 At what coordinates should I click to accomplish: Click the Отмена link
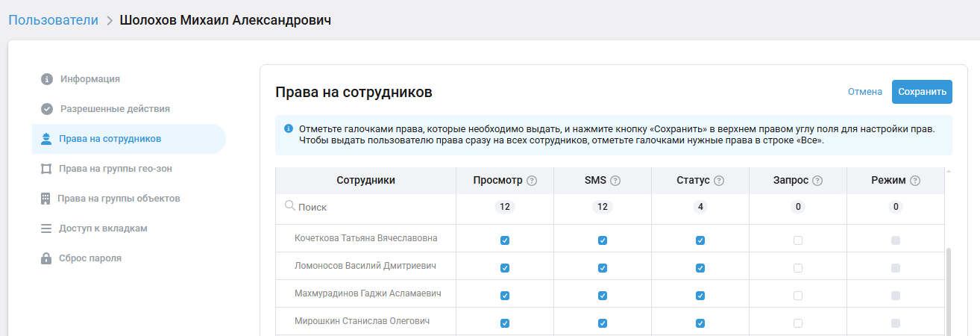[x=865, y=92]
